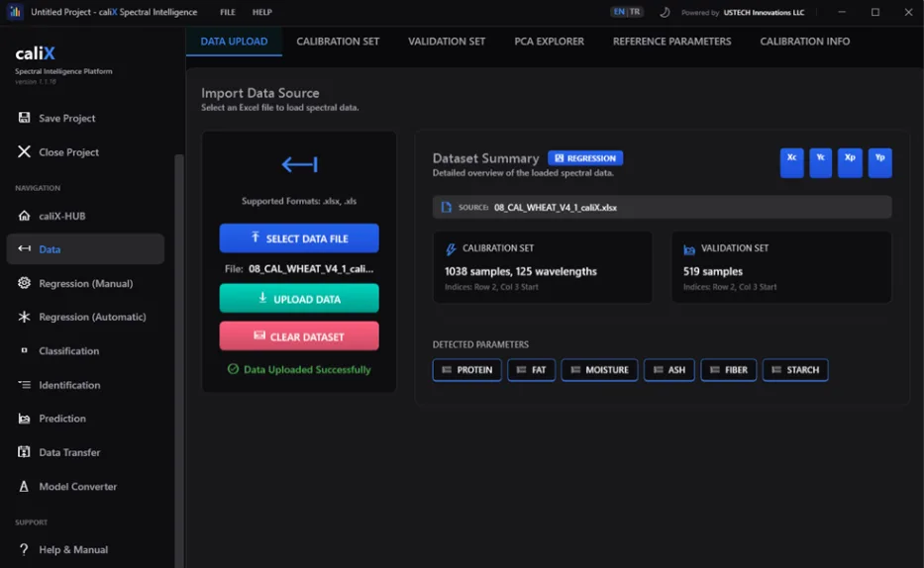Click the Data Transfer icon
This screenshot has height=568, width=924.
pyautogui.click(x=24, y=452)
